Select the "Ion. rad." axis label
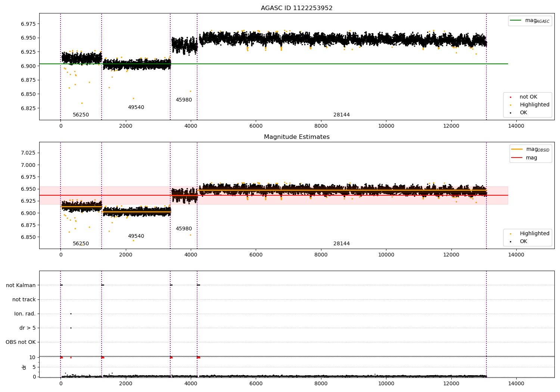 25,314
